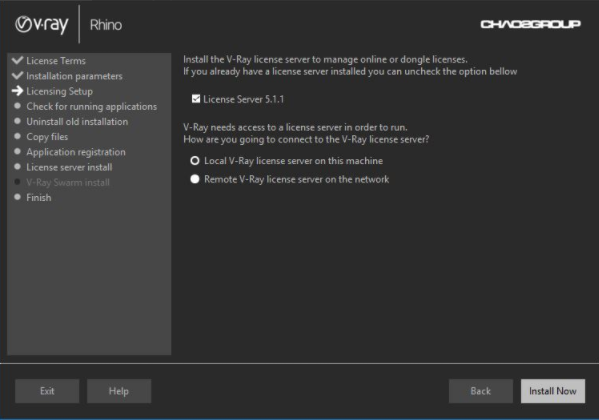Screen dimensions: 599x420
Task: Select the License server install step
Action: pyautogui.click(x=69, y=167)
